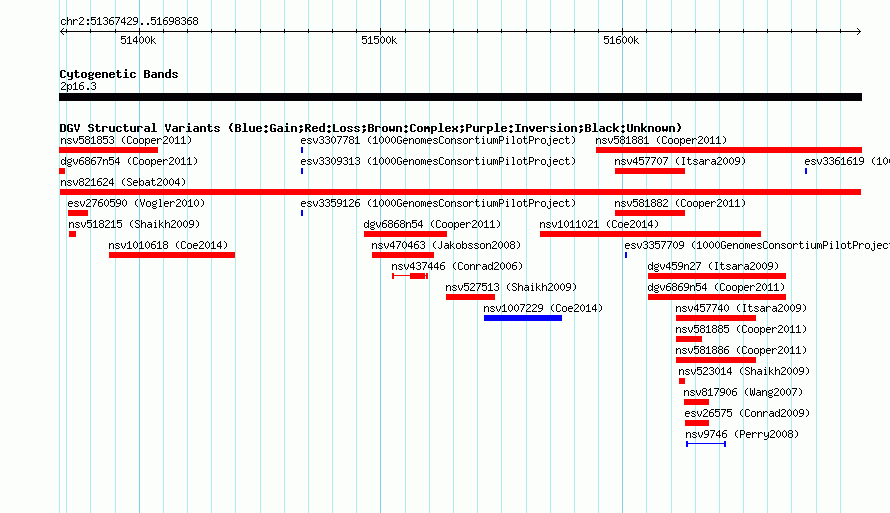Image resolution: width=890 pixels, height=513 pixels.
Task: Click the nsv581853 (Cooper2011) variant label
Action: click(126, 140)
